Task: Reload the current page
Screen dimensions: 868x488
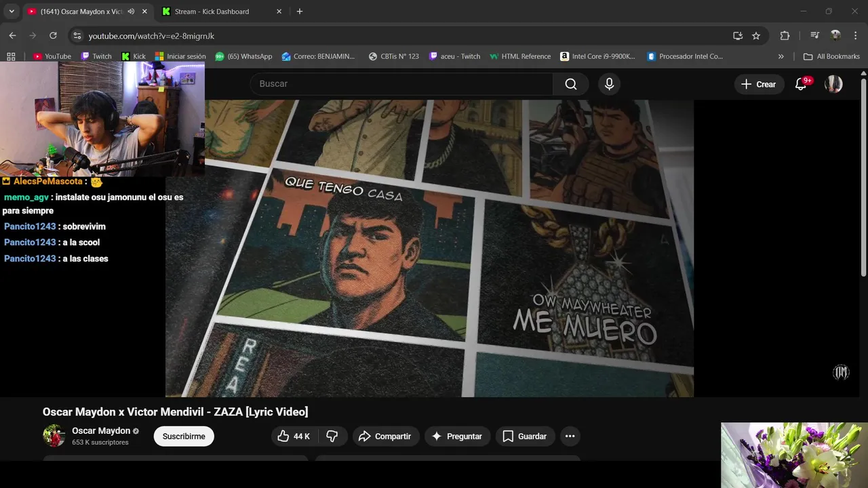Action: [x=53, y=36]
